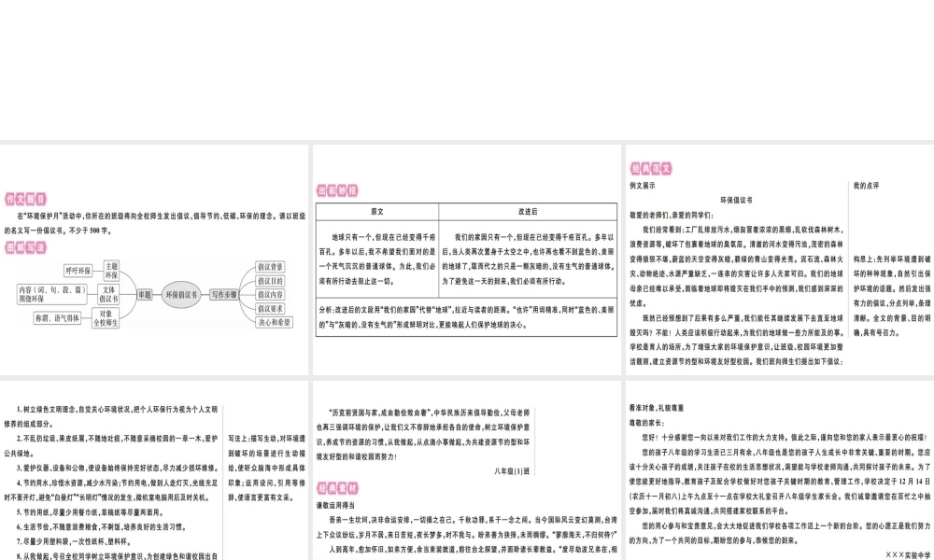
Task: Click the 分析 row at the table bottom
Action: [466, 317]
